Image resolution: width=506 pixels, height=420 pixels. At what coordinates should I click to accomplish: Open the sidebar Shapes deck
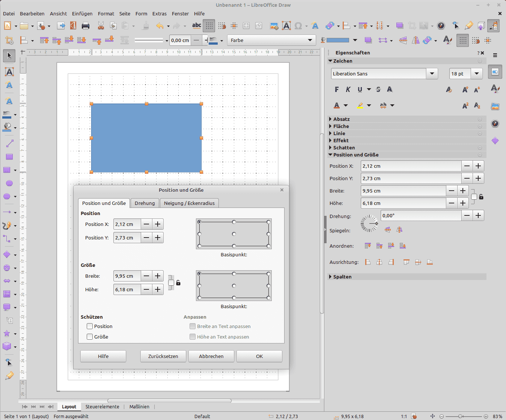[495, 140]
